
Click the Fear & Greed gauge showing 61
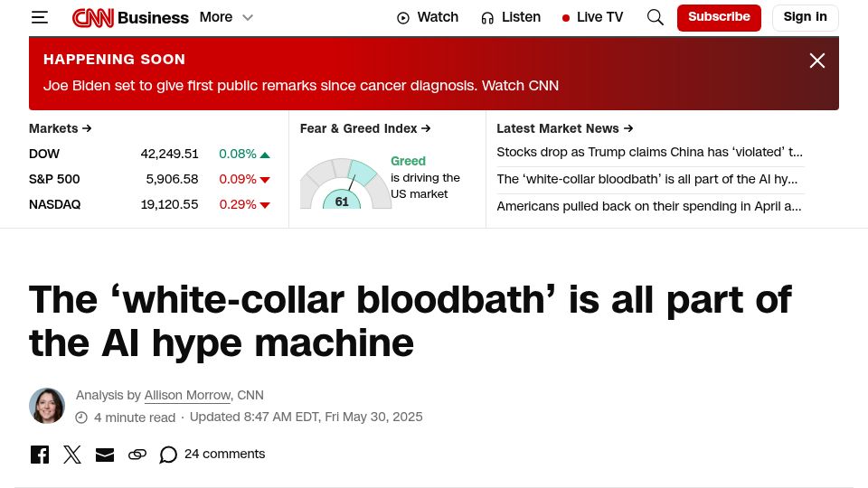point(345,183)
